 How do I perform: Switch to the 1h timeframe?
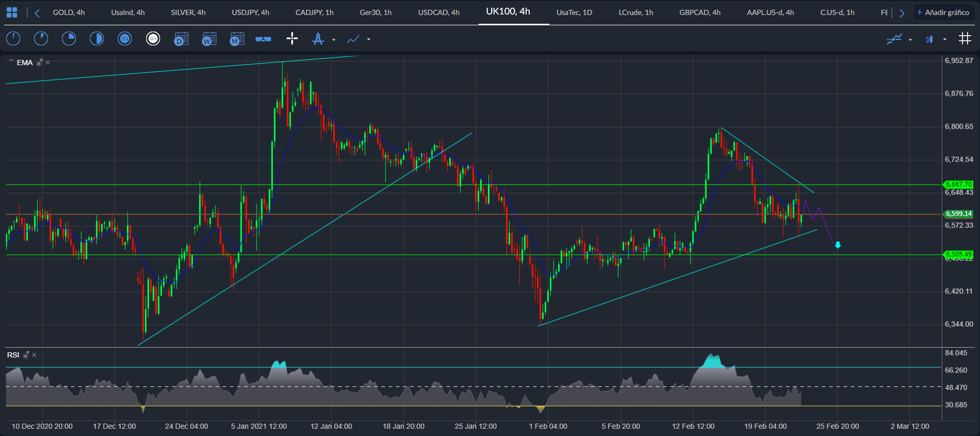click(x=124, y=39)
